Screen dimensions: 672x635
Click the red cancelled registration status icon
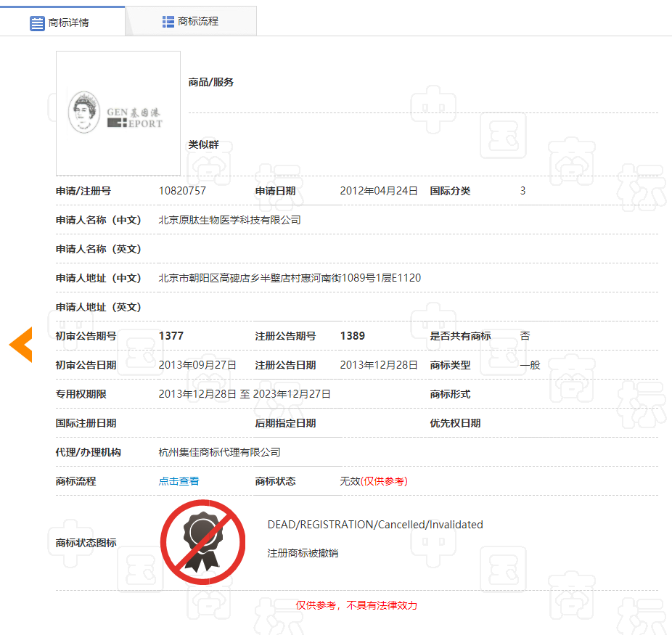pos(202,542)
